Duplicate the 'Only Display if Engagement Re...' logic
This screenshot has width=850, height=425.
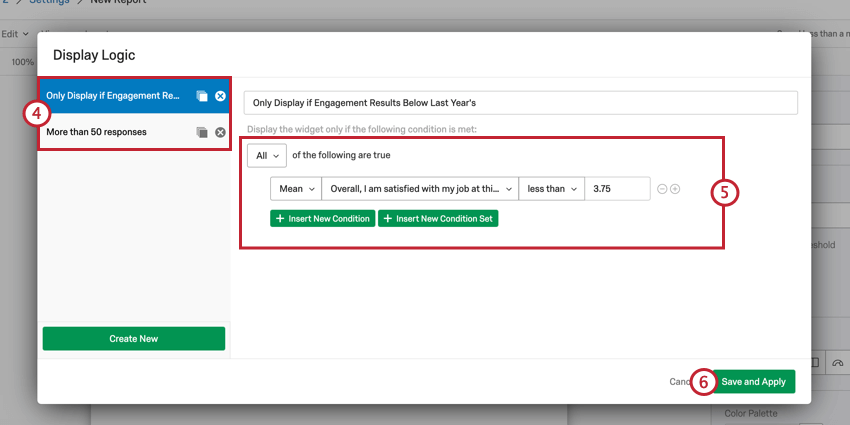pos(202,96)
